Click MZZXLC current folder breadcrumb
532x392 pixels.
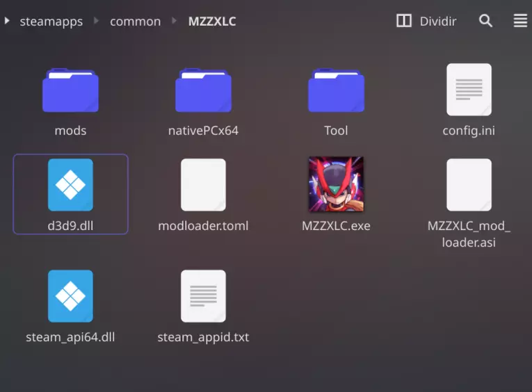click(212, 22)
